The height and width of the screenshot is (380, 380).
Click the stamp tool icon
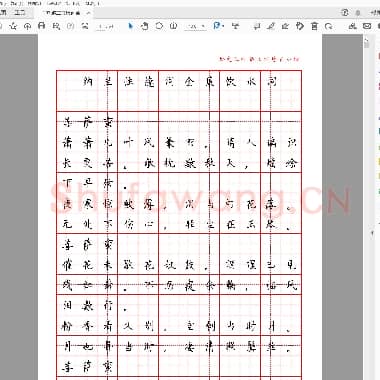[x=300, y=26]
